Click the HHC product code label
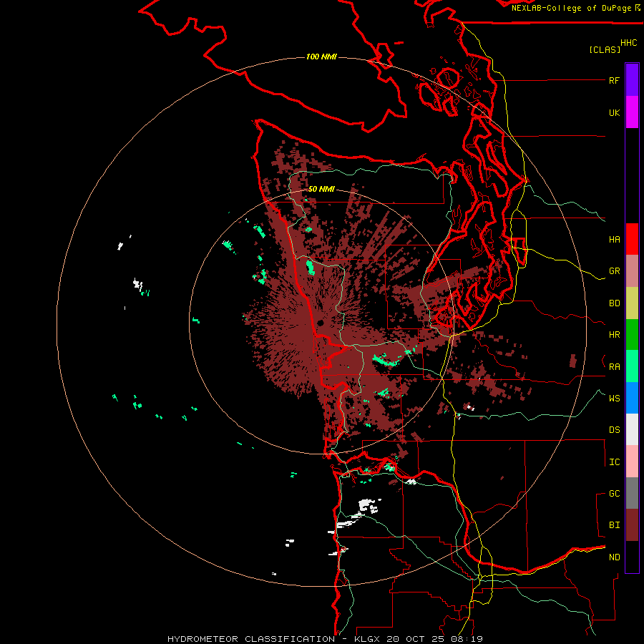644x644 pixels. click(628, 43)
